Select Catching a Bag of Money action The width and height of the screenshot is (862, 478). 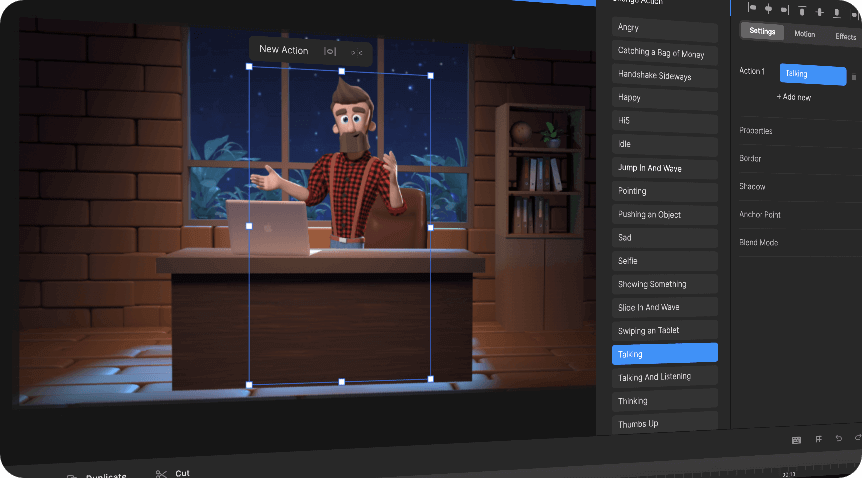point(665,52)
